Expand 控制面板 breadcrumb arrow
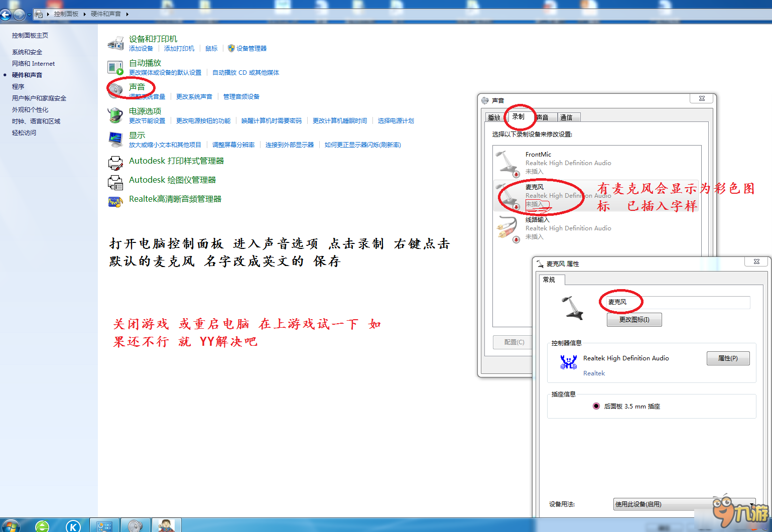The image size is (772, 532). pyautogui.click(x=84, y=14)
